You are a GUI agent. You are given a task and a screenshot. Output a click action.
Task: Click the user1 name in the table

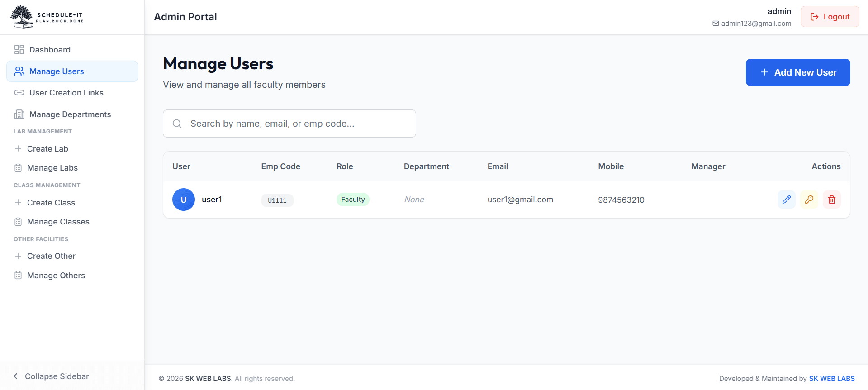pos(212,200)
